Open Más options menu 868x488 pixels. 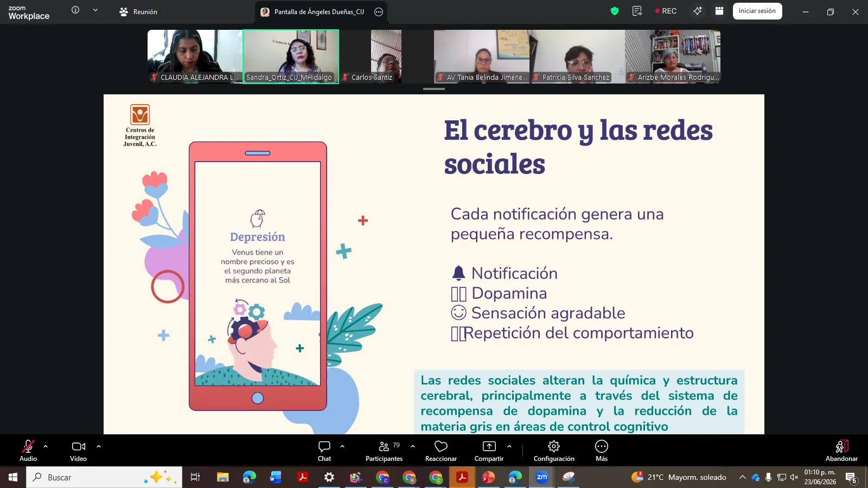coord(602,451)
